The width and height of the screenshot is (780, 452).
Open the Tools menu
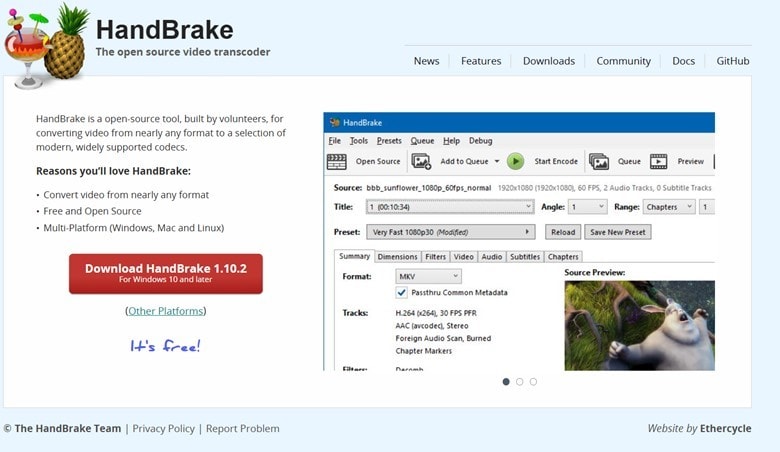[359, 141]
